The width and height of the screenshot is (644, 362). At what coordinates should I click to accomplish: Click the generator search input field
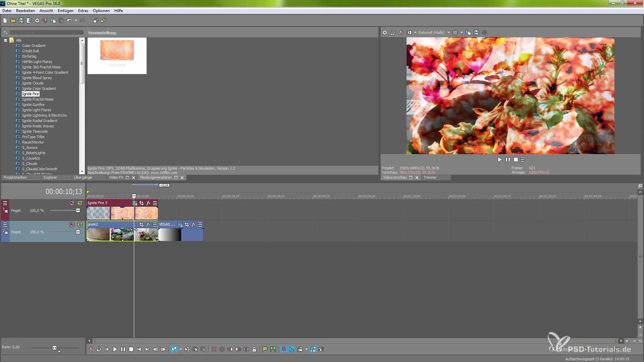coord(46,33)
